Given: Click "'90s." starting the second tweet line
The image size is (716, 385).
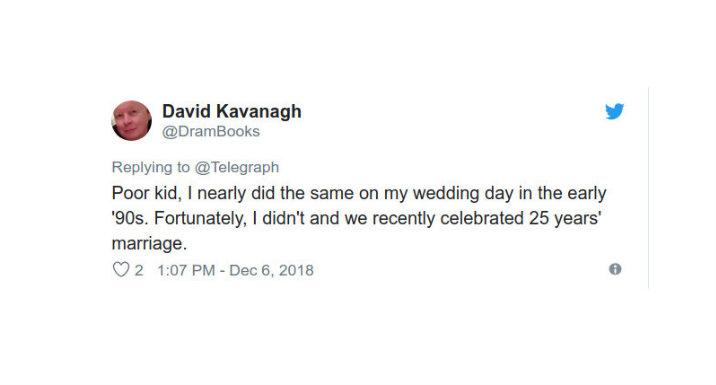Looking at the screenshot, I should click(130, 218).
